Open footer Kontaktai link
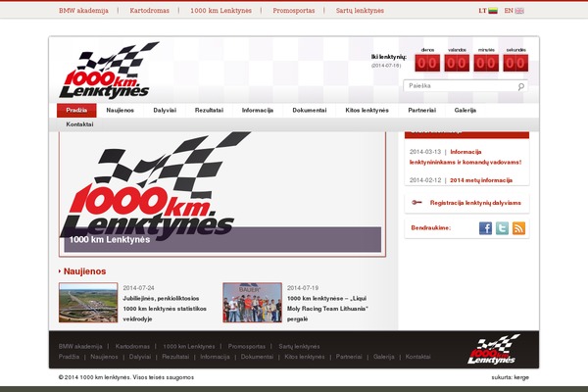Screen dimensions: 588x392 pyautogui.click(x=417, y=357)
